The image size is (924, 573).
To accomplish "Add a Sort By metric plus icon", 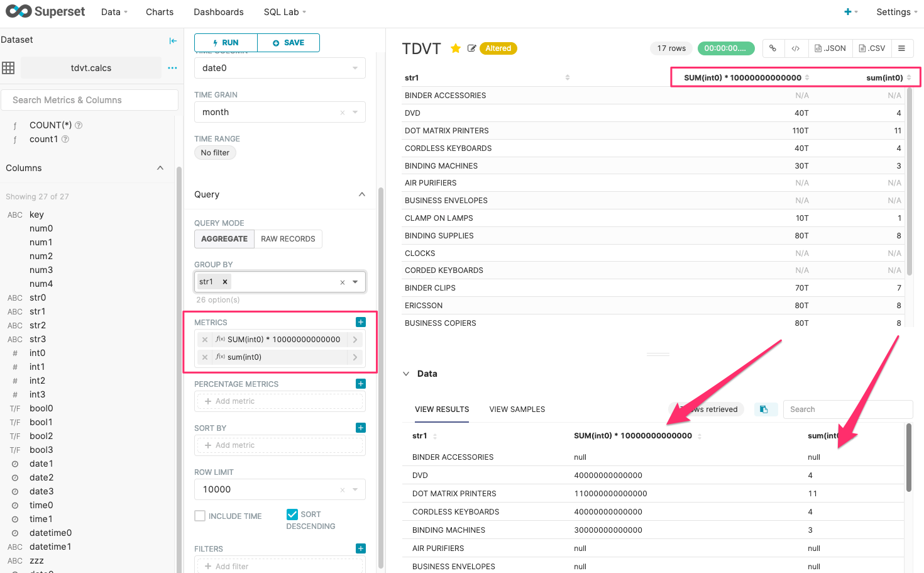I will coord(360,428).
